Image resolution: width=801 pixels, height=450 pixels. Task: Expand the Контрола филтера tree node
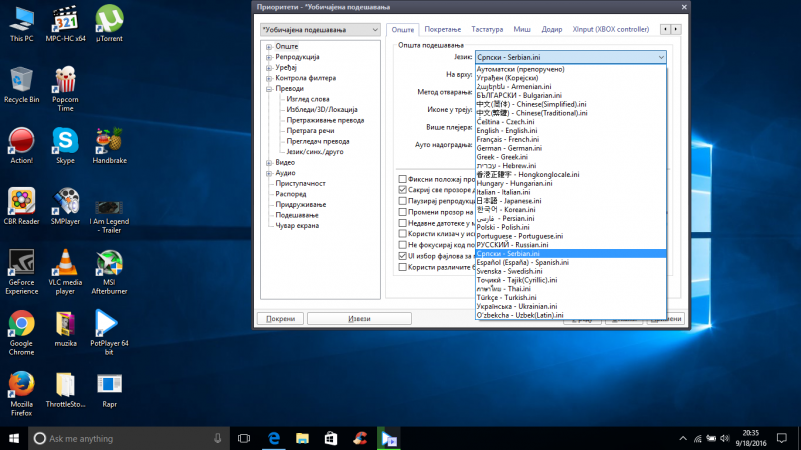pos(269,78)
